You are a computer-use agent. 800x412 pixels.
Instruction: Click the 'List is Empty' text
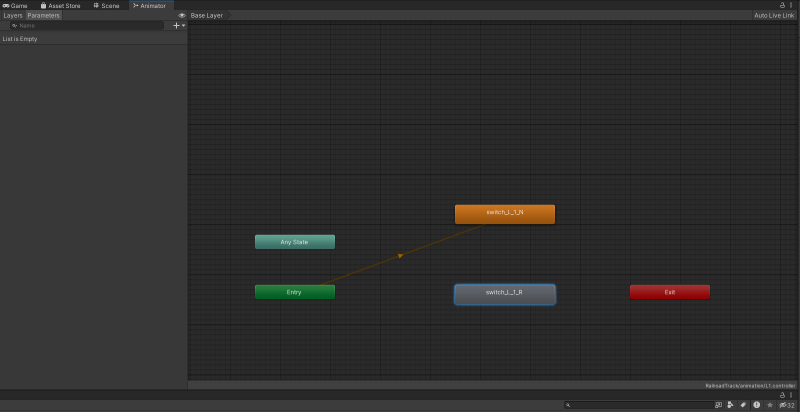(x=20, y=39)
